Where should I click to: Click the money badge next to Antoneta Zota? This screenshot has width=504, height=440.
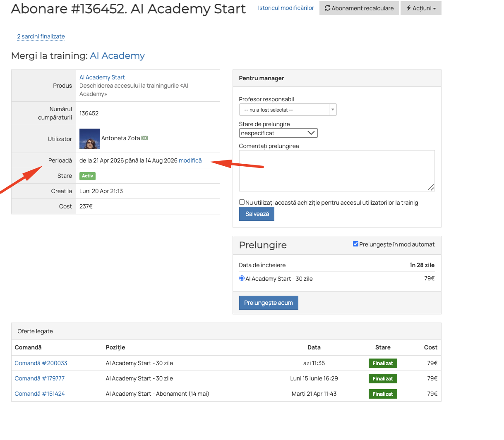144,138
